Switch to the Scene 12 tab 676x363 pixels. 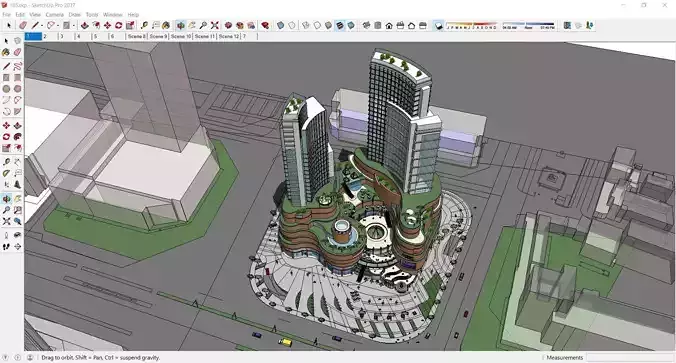pos(228,37)
